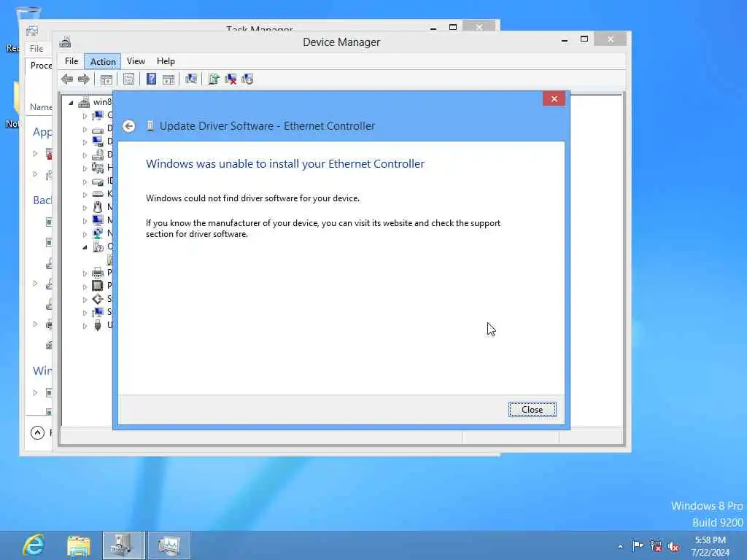747x560 pixels.
Task: Click the Disable device toolbar icon with down arrow
Action: pos(247,79)
